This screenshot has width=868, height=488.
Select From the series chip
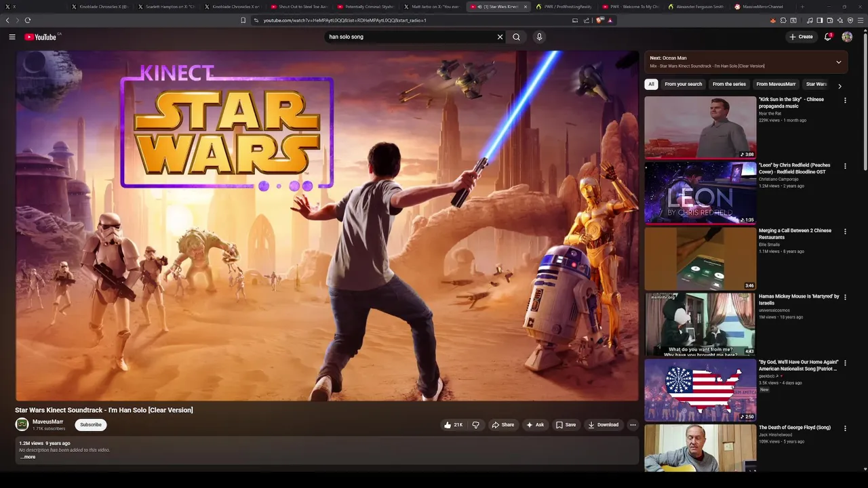click(729, 84)
